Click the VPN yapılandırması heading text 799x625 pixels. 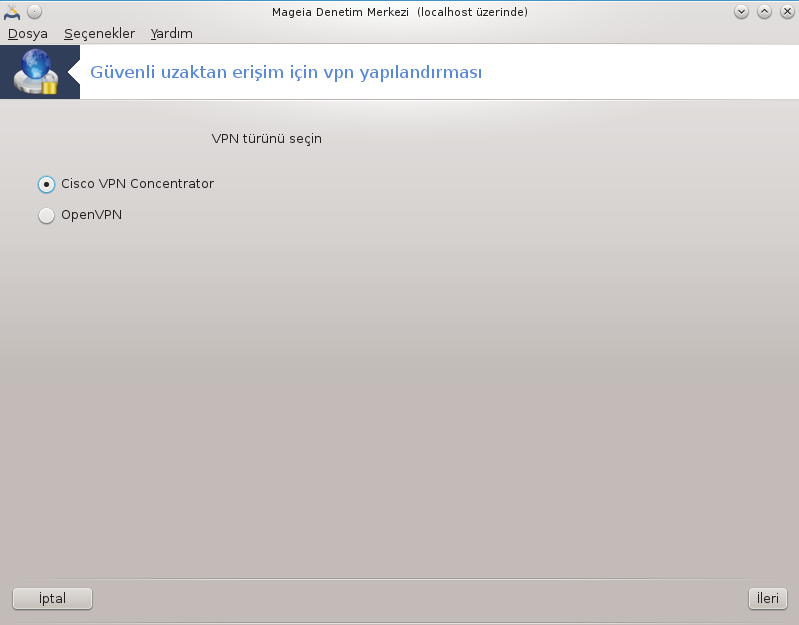(286, 72)
